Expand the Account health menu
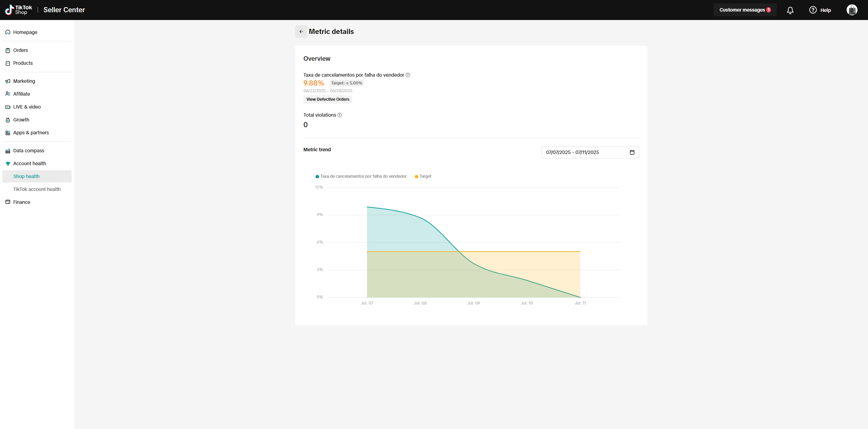This screenshot has width=868, height=429. coord(30,163)
